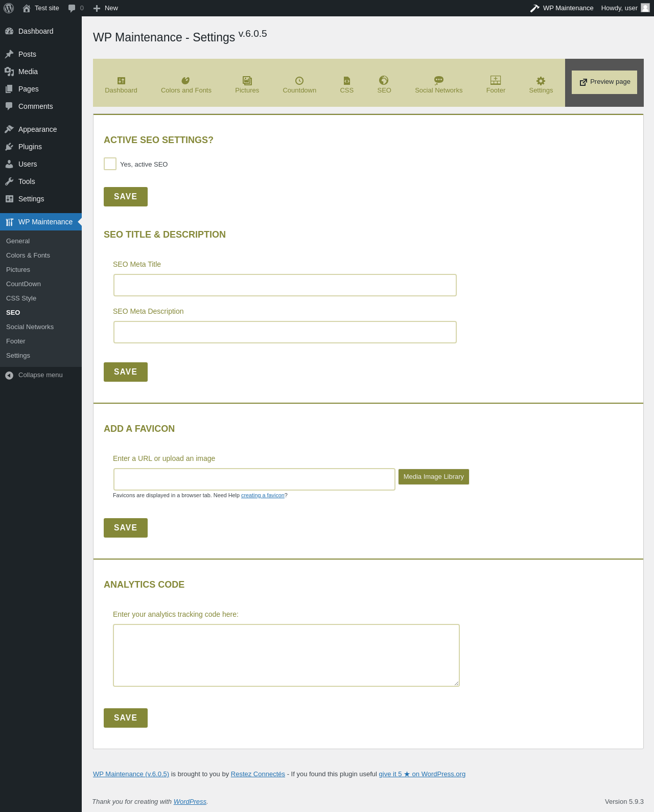This screenshot has height=812, width=654.
Task: Open Test site home icon
Action: pyautogui.click(x=27, y=8)
